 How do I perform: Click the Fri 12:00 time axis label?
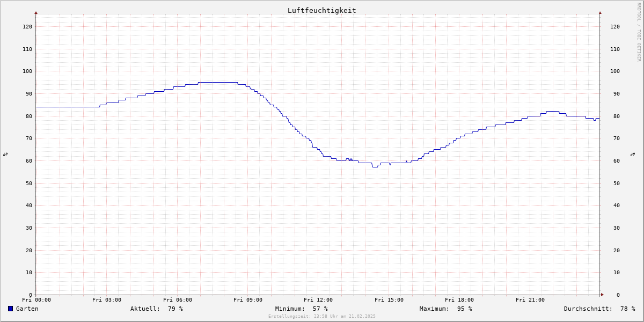pos(318,300)
